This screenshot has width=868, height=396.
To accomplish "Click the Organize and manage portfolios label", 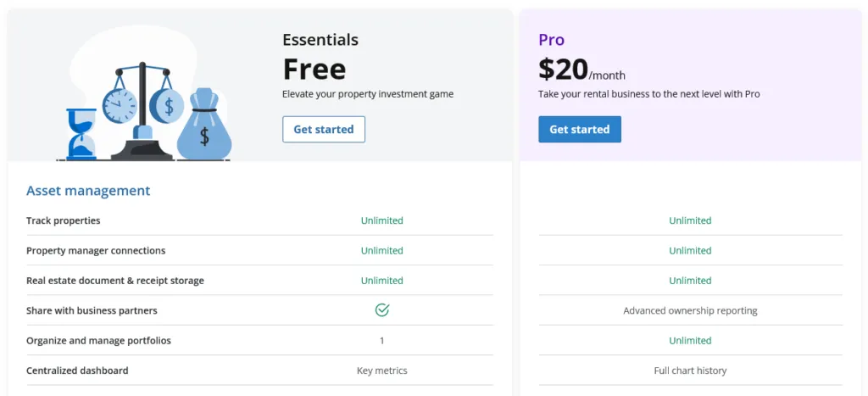I will [x=98, y=341].
